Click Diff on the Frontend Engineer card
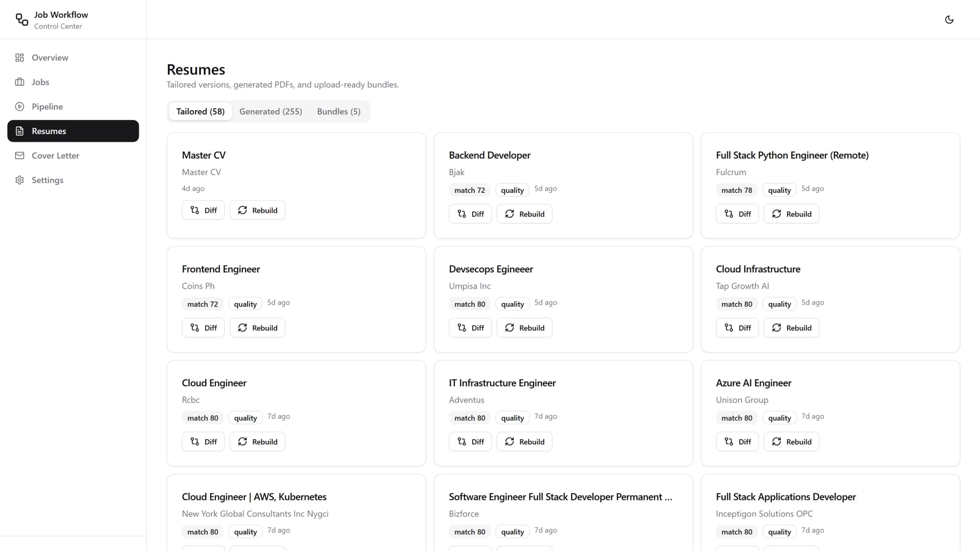 coord(203,328)
